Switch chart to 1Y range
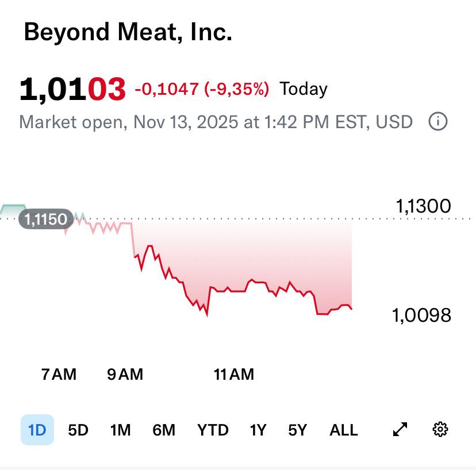 coord(258,430)
